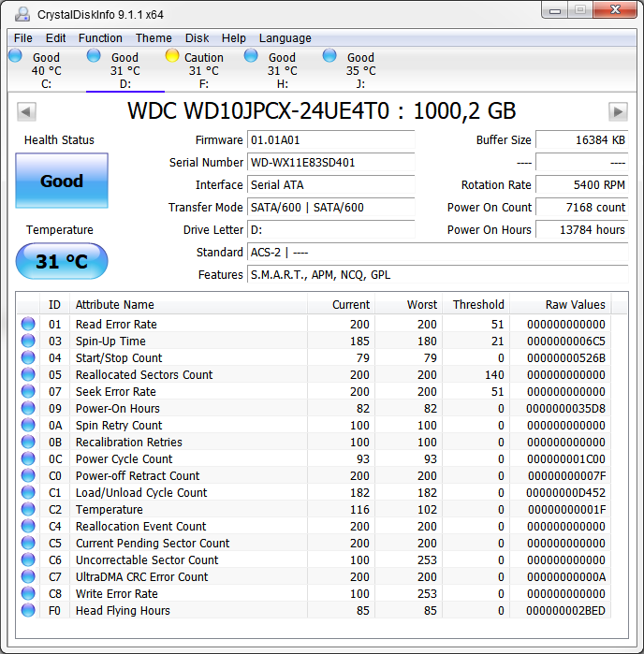Click the Power On Count 7168 field
644x654 pixels.
coord(582,208)
